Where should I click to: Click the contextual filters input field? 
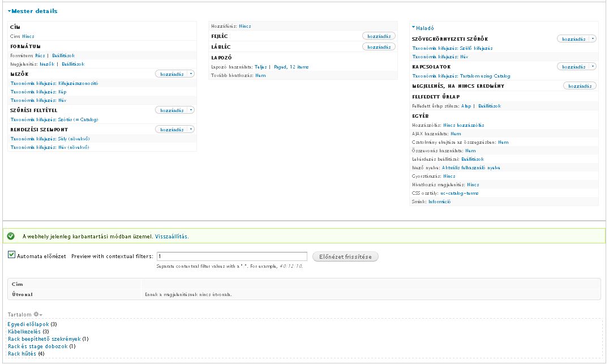231,256
